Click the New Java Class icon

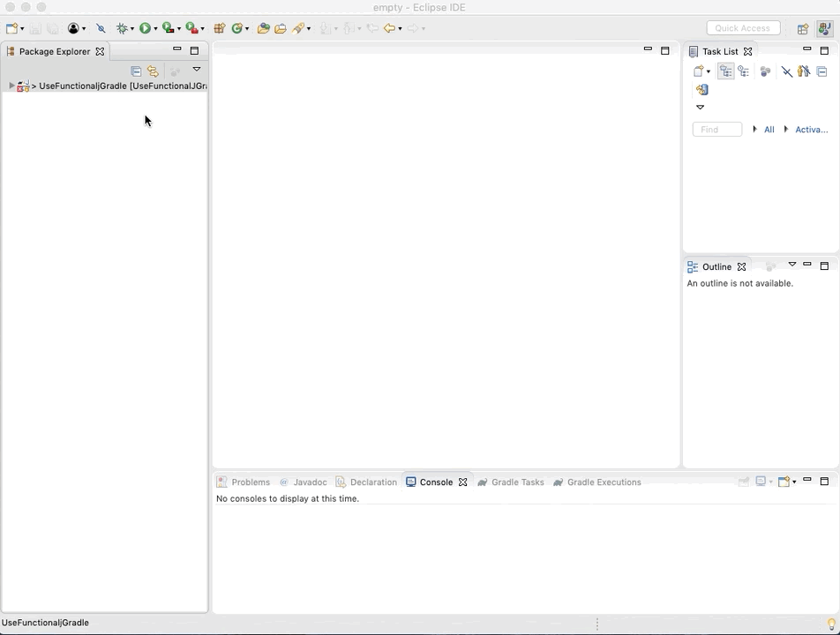coord(236,28)
